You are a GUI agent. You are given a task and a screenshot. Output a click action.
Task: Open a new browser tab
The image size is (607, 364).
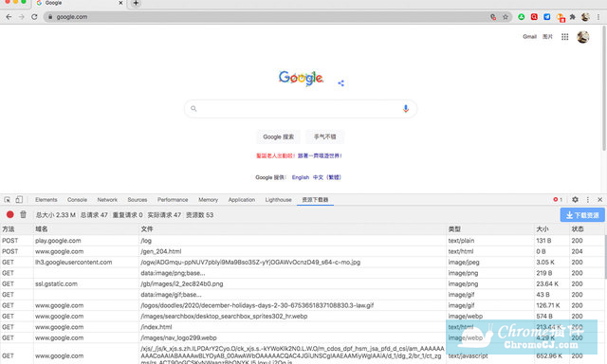136,3
